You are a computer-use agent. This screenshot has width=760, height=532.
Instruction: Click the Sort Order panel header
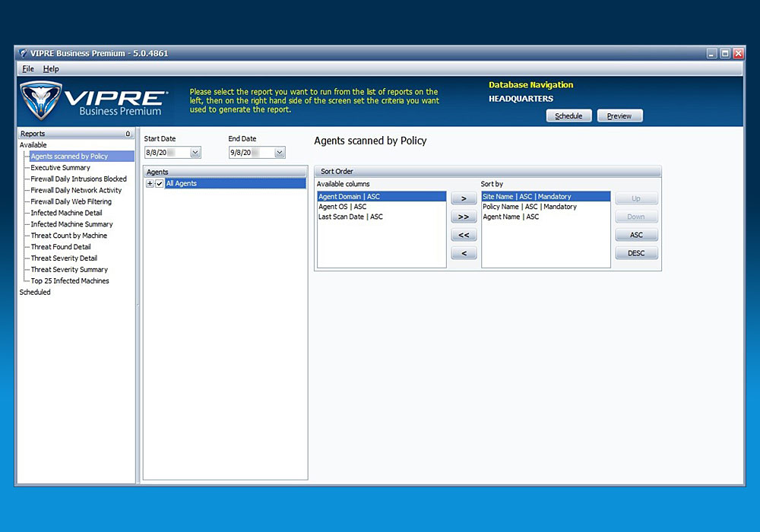pos(488,171)
